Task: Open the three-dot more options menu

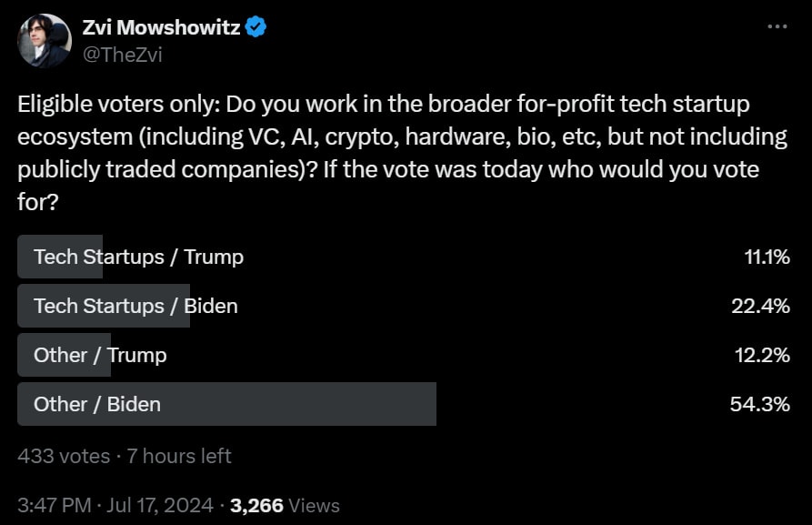Action: pyautogui.click(x=777, y=26)
